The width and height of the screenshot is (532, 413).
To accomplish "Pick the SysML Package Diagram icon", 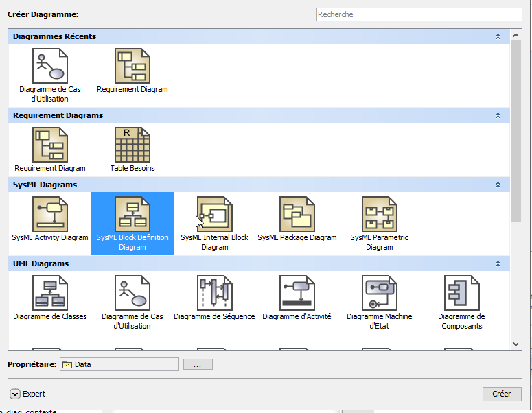I will [x=297, y=214].
